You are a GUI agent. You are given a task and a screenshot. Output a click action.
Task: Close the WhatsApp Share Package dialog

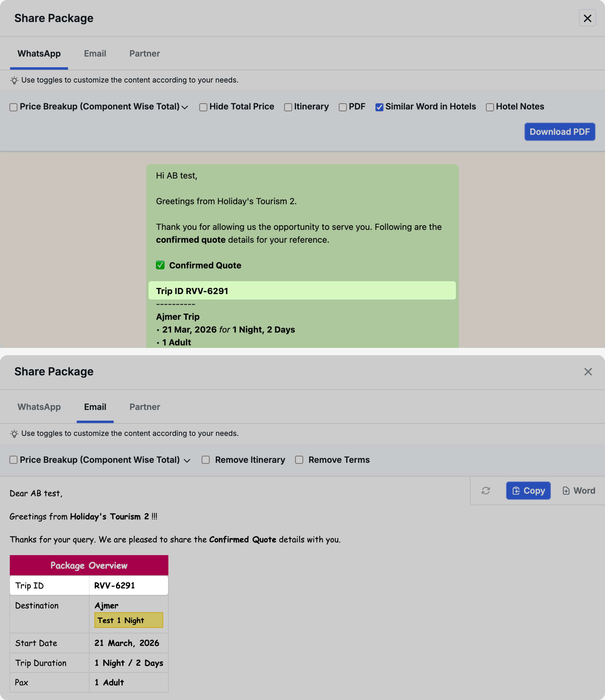pos(587,18)
